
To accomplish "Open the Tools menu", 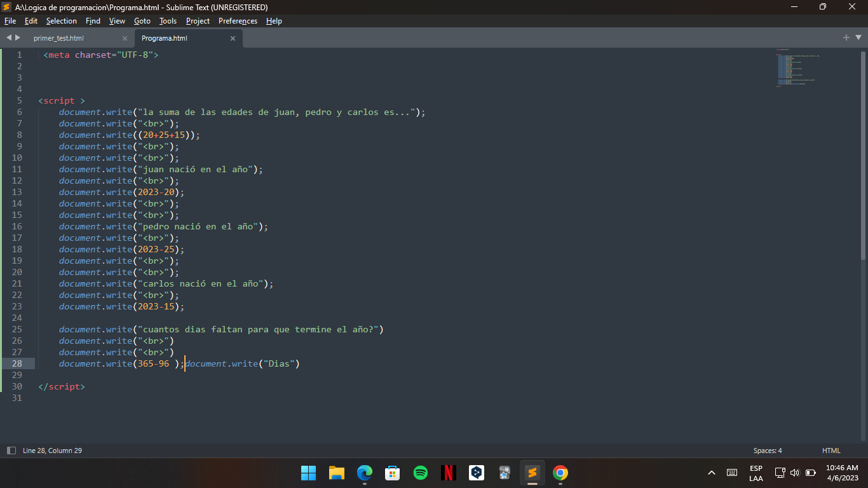I will coord(168,21).
